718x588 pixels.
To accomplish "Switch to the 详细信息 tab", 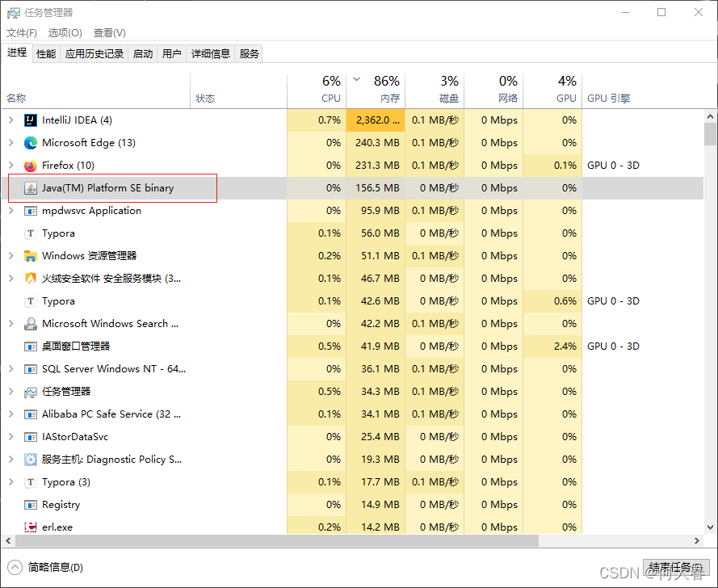I will tap(211, 54).
